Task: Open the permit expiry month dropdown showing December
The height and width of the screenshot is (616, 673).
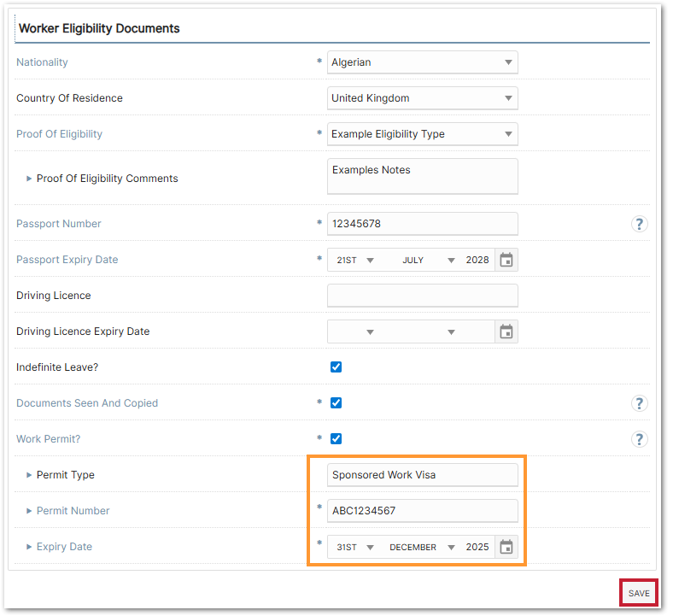Action: (x=422, y=547)
